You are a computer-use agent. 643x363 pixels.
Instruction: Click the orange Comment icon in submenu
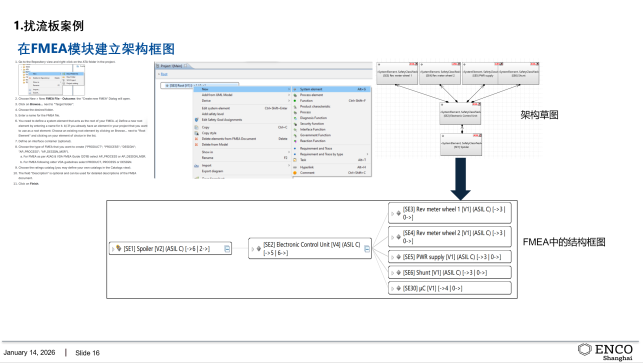click(295, 173)
